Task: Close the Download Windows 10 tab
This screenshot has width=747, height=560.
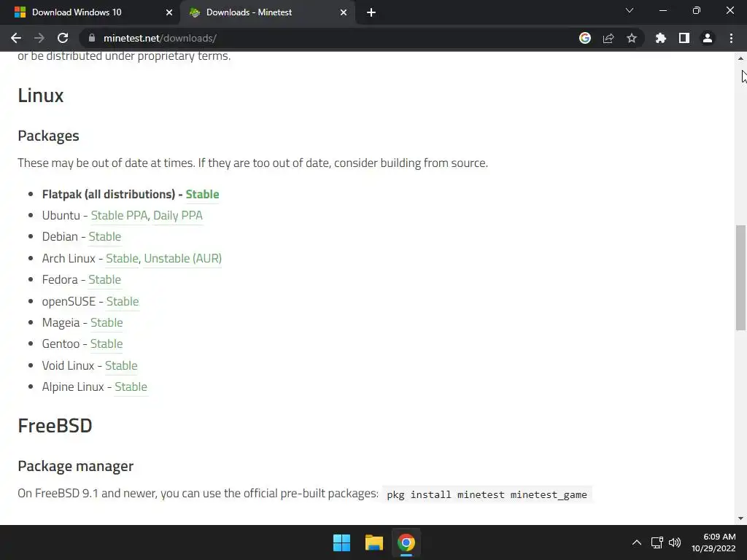Action: tap(169, 12)
